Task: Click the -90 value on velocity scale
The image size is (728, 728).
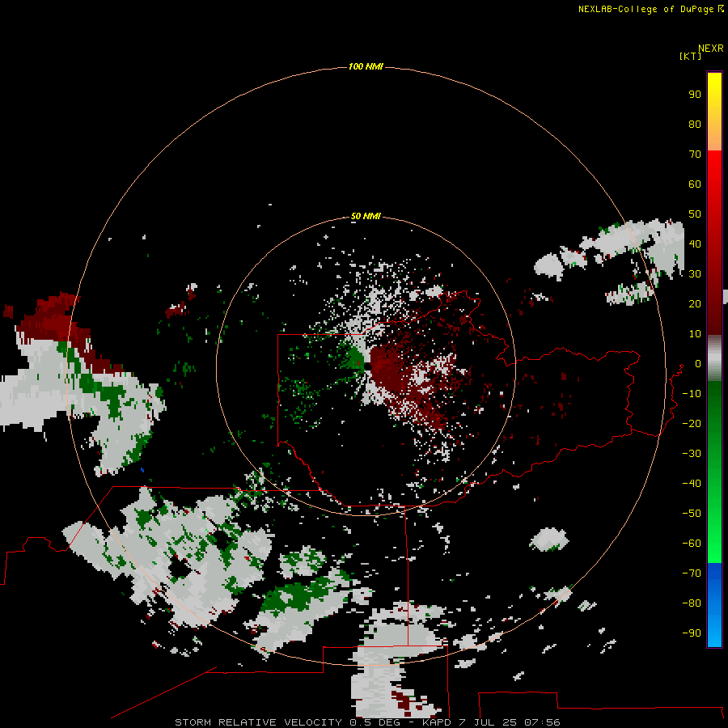Action: [x=692, y=633]
